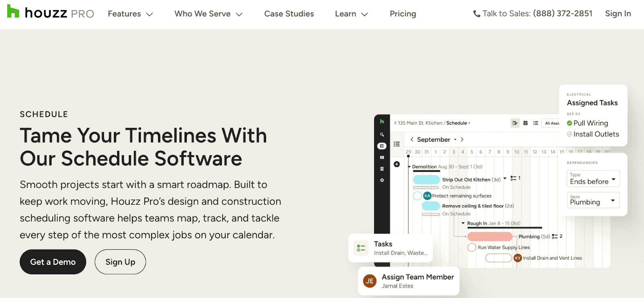Click back arrow before 135 Main St.

click(x=395, y=123)
